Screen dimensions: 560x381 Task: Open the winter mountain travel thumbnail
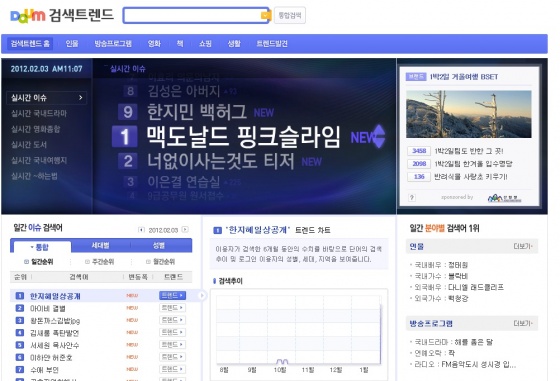(469, 114)
